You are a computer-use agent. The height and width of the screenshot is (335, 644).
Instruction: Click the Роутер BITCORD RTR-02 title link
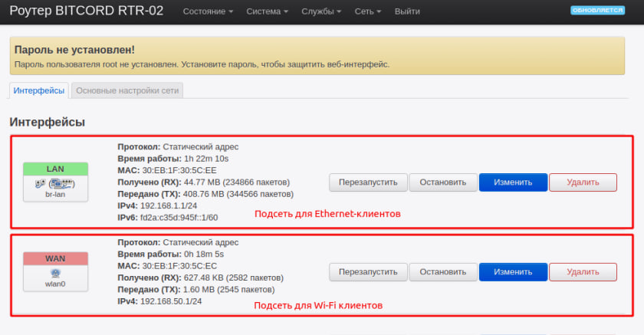click(86, 11)
